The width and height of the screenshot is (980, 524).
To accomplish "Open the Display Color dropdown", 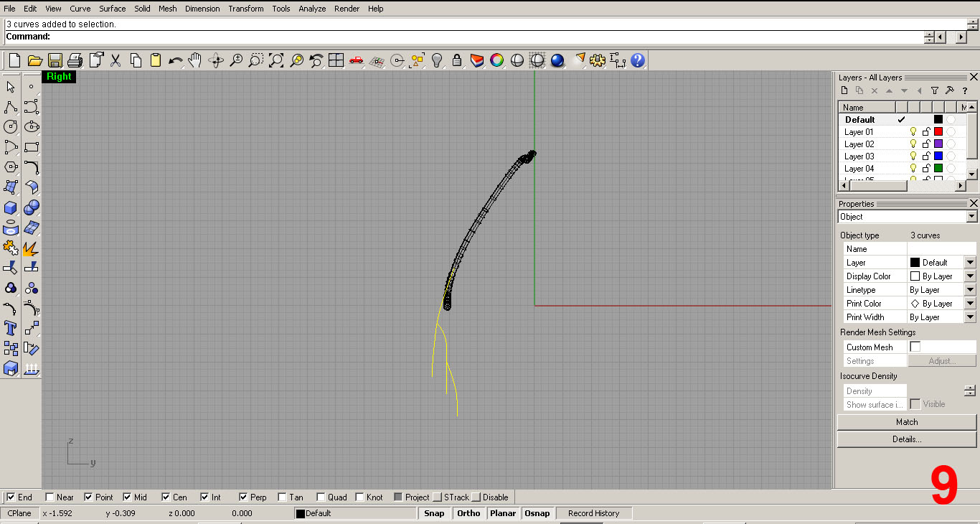I will [970, 276].
